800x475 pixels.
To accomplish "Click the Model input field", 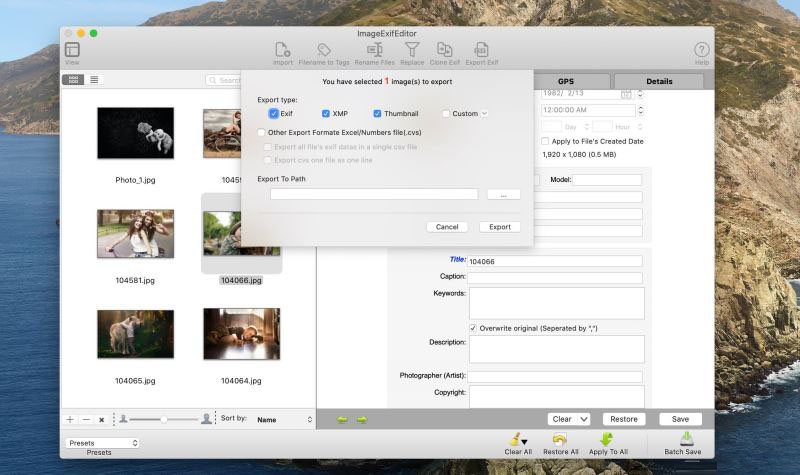I will point(607,180).
